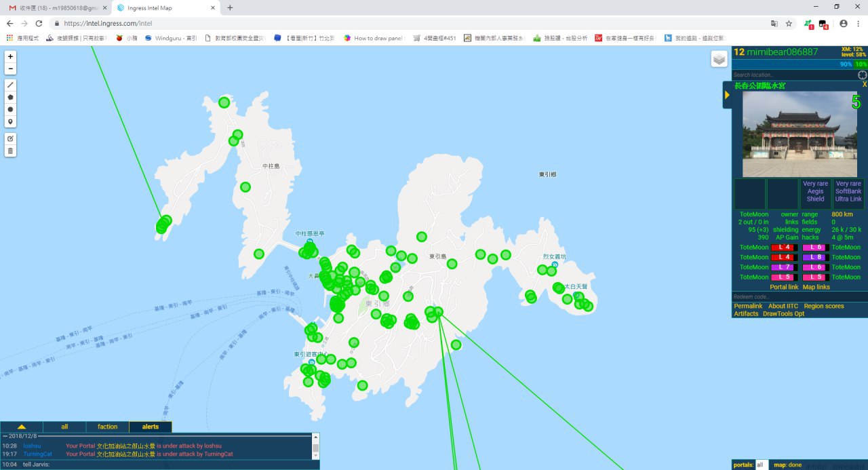This screenshot has height=470, width=868.
Task: Go forward in browser history
Action: (24, 23)
